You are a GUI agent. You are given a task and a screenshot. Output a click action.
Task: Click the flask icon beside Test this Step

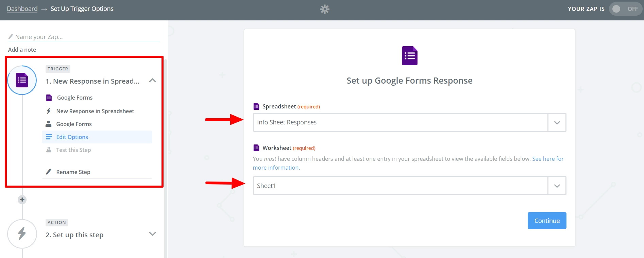tap(49, 150)
